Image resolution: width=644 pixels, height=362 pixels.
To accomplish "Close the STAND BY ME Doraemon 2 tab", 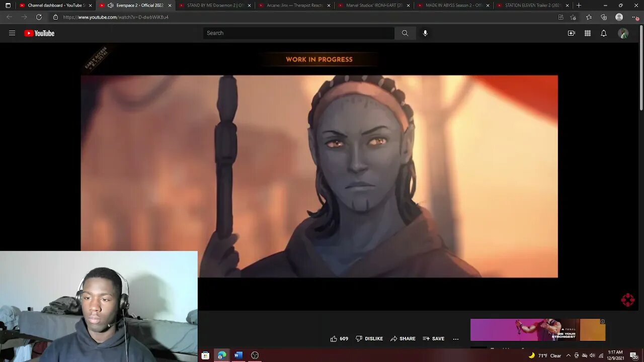I will [249, 6].
